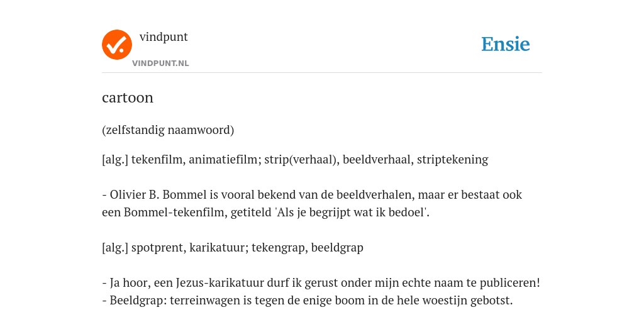Click the word striptekening
This screenshot has width=644, height=322.
tap(453, 159)
